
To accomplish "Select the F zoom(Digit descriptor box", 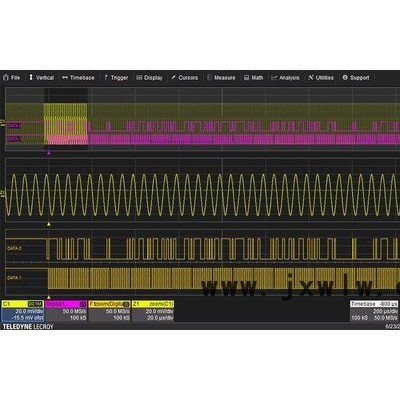I will point(109,311).
